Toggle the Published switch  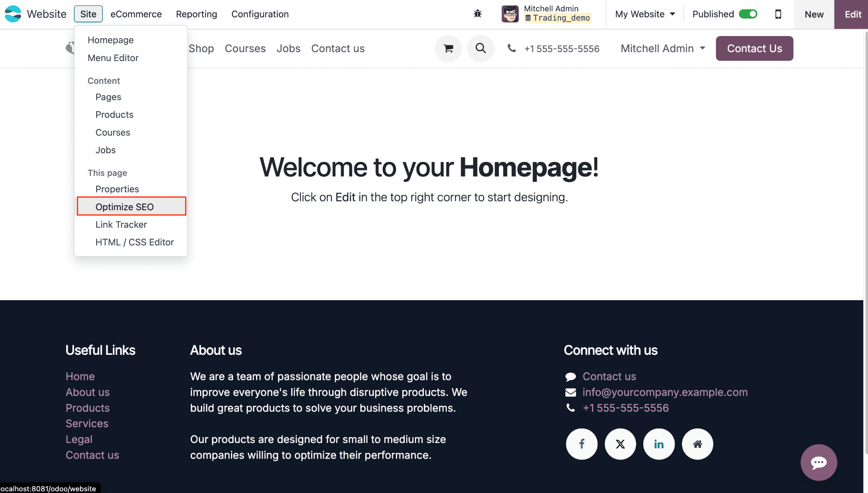coord(748,14)
